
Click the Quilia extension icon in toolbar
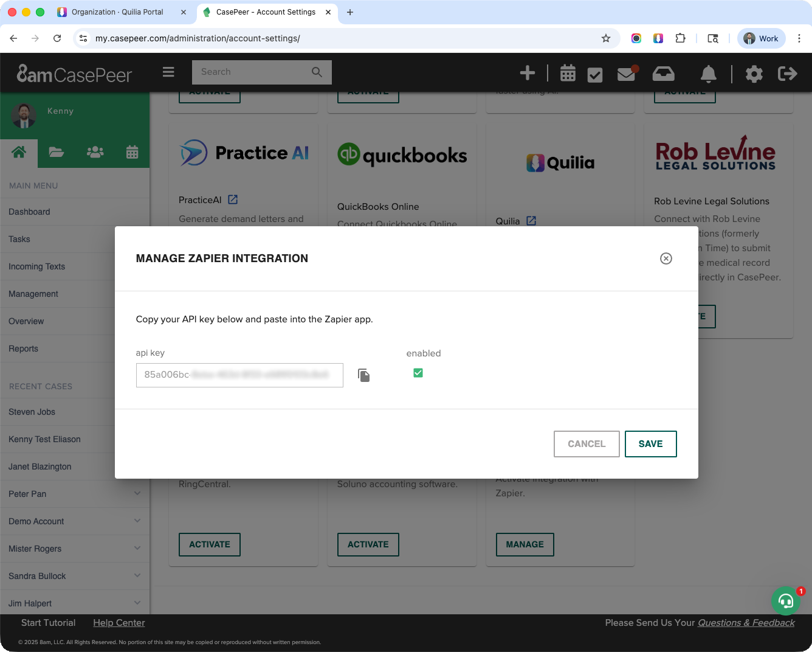658,38
